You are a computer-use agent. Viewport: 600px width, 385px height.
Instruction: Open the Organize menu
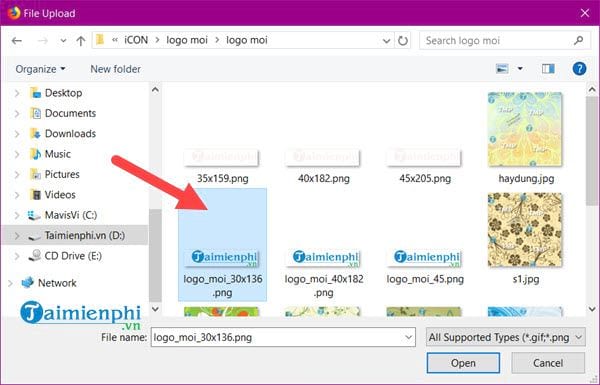[x=40, y=69]
